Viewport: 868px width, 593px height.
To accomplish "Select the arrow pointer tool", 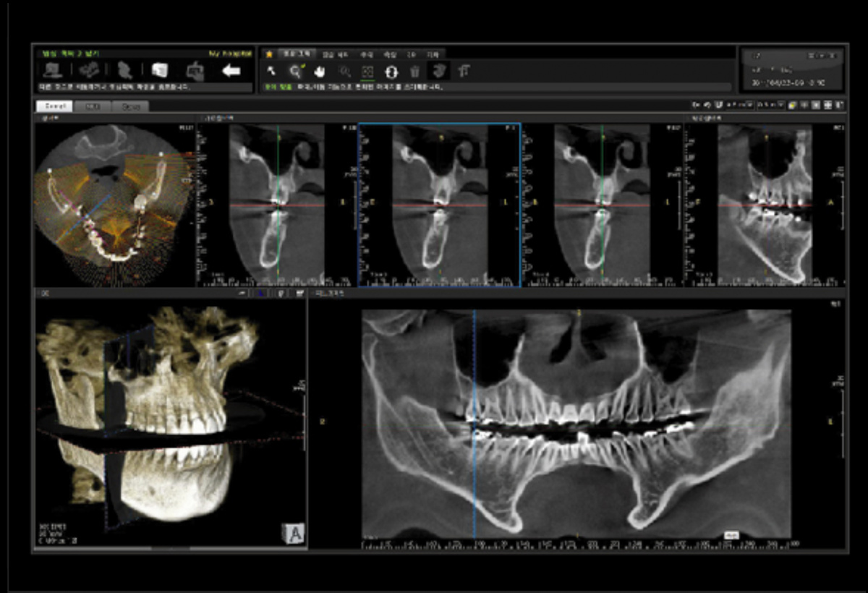I will click(x=271, y=71).
